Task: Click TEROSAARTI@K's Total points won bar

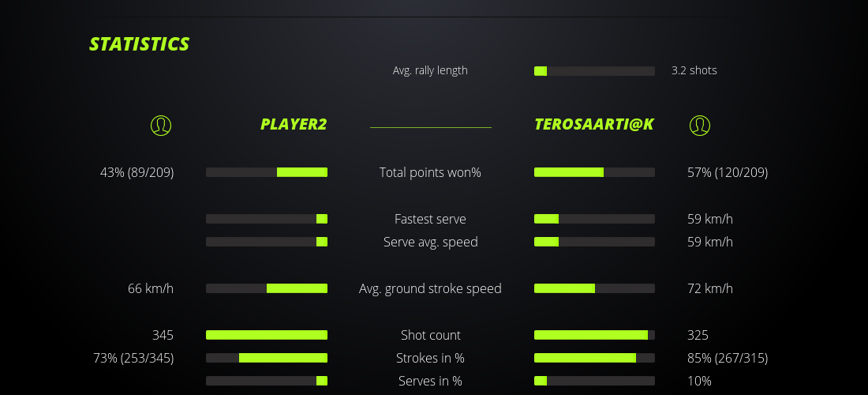Action: coord(594,172)
